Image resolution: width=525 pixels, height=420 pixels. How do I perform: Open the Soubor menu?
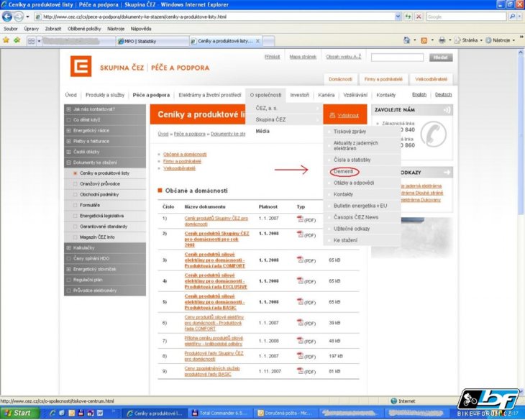pos(10,29)
